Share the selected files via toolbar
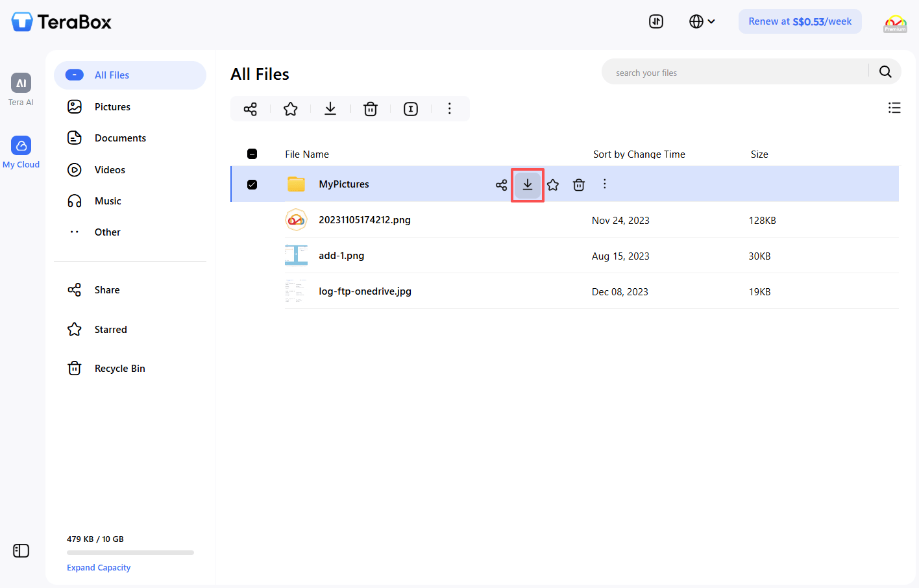 click(250, 108)
